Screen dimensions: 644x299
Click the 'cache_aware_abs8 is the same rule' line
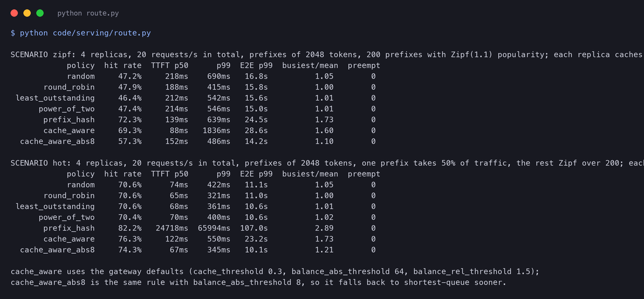(x=258, y=283)
